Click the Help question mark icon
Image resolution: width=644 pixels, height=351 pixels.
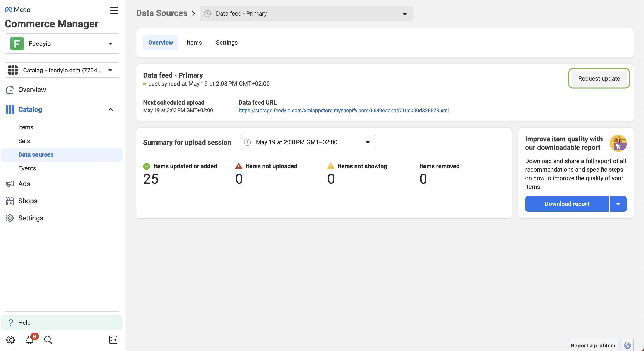click(x=10, y=323)
